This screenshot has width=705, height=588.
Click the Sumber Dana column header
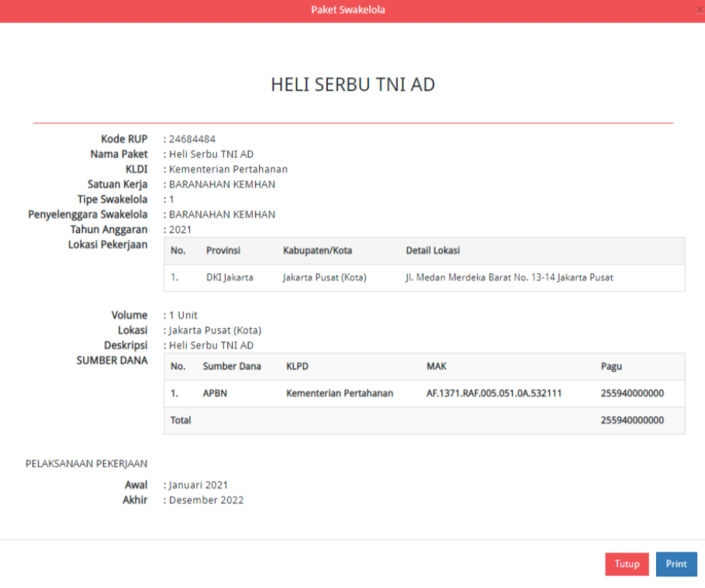232,366
